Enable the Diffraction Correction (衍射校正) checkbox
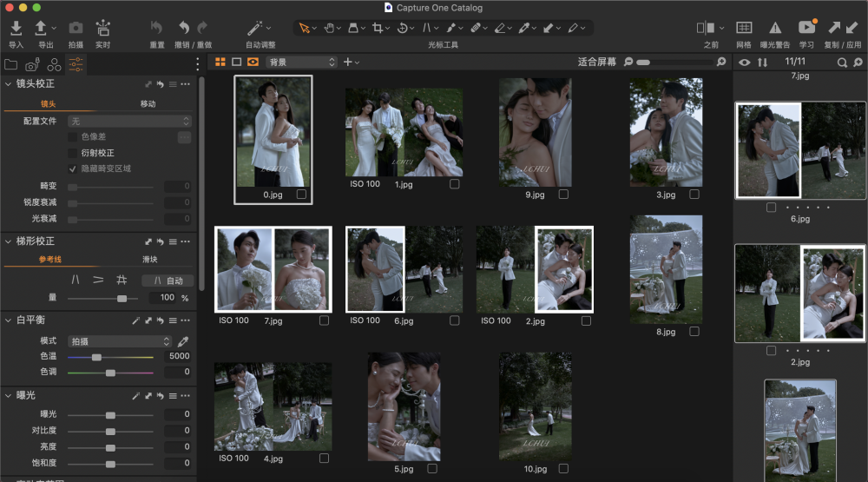Screen dimensions: 868x482 [x=73, y=153]
